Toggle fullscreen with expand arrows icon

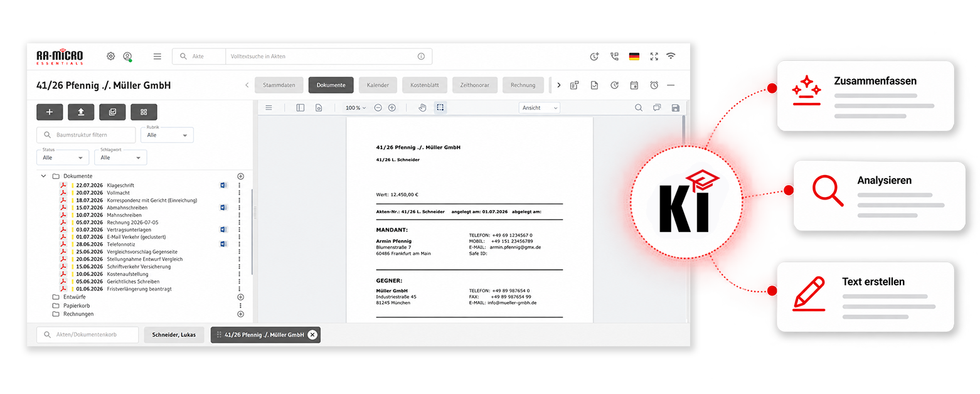tap(654, 56)
